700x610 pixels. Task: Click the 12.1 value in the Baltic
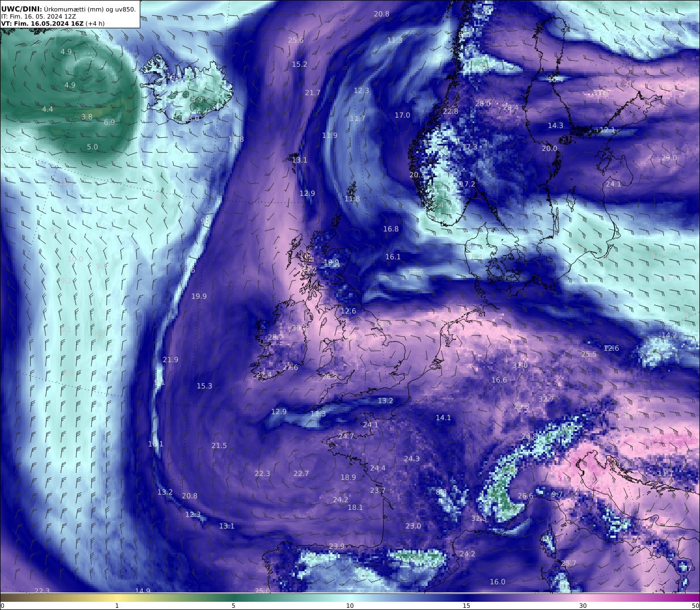tap(608, 130)
